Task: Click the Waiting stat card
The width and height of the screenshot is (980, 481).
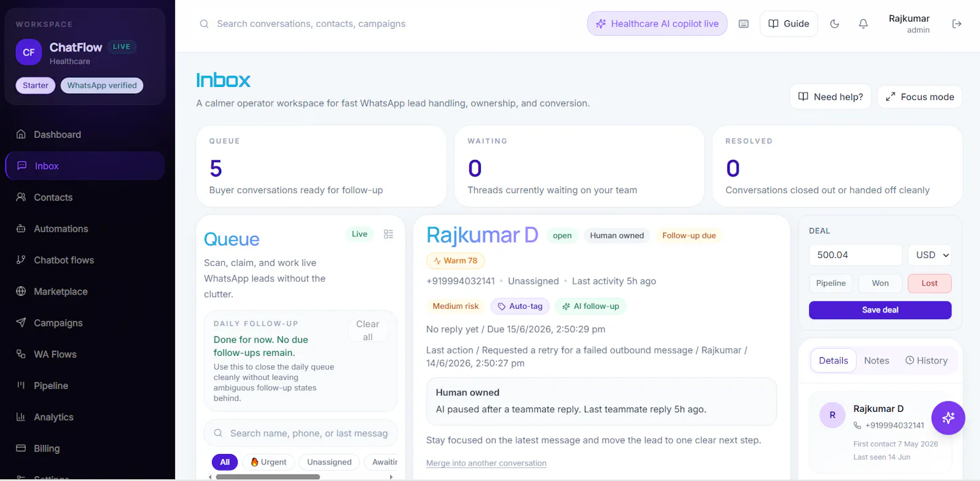Action: tap(579, 166)
